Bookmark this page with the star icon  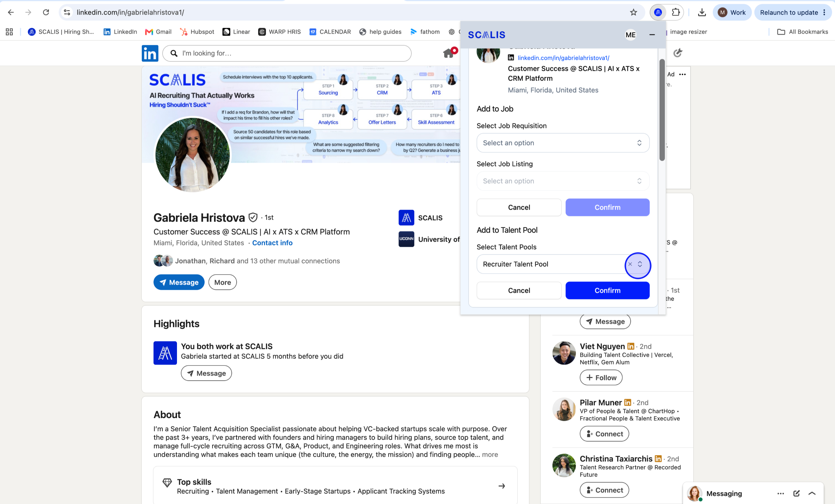(633, 12)
